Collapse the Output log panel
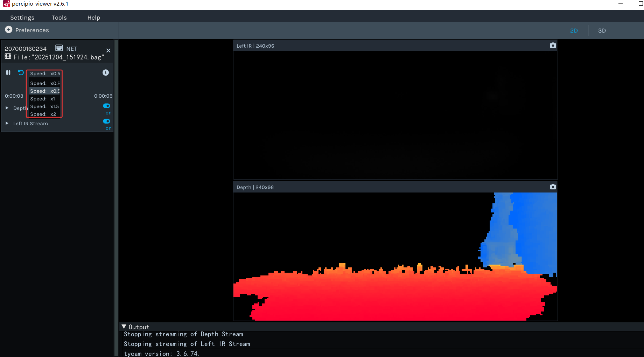Viewport: 644px width, 357px height. tap(124, 327)
